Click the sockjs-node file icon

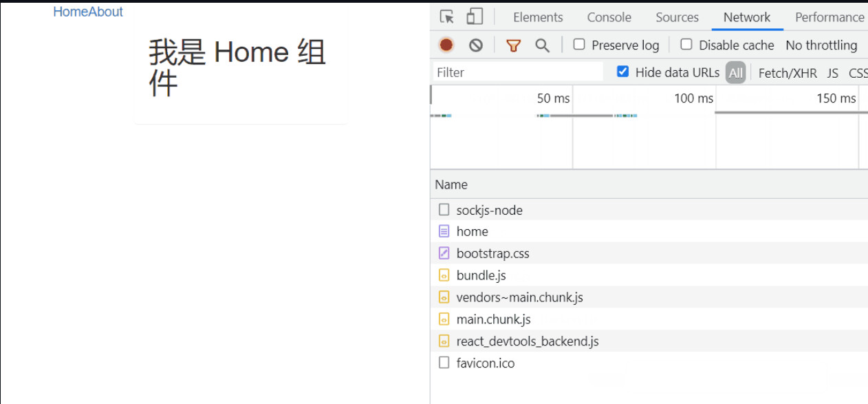444,209
